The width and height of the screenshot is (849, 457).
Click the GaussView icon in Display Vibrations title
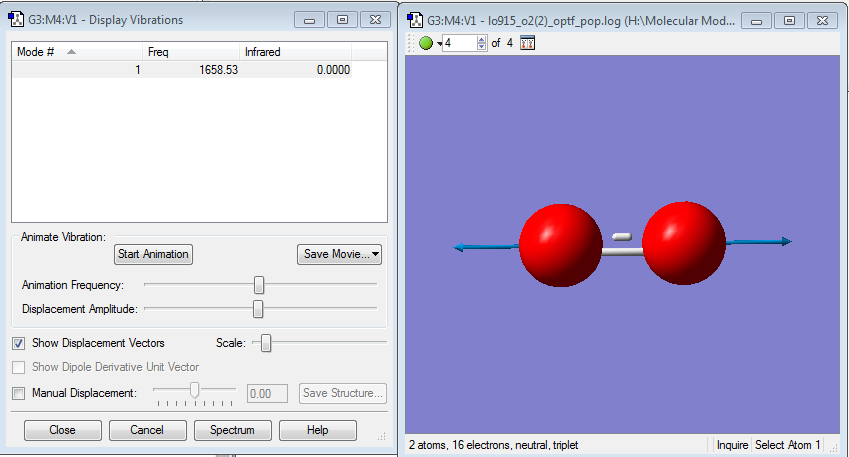tap(16, 20)
